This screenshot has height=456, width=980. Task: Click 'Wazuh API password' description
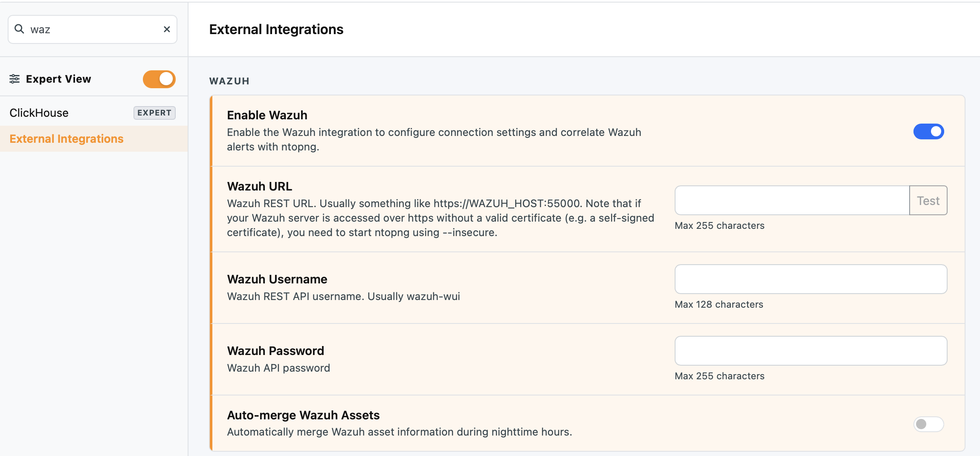[x=278, y=368]
